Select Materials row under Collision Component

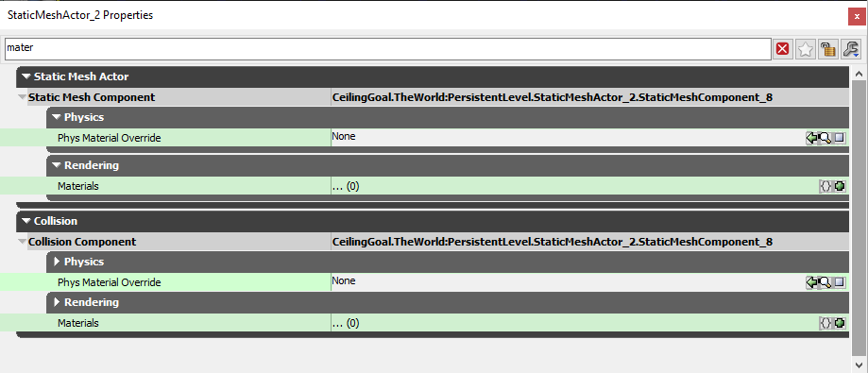click(78, 323)
